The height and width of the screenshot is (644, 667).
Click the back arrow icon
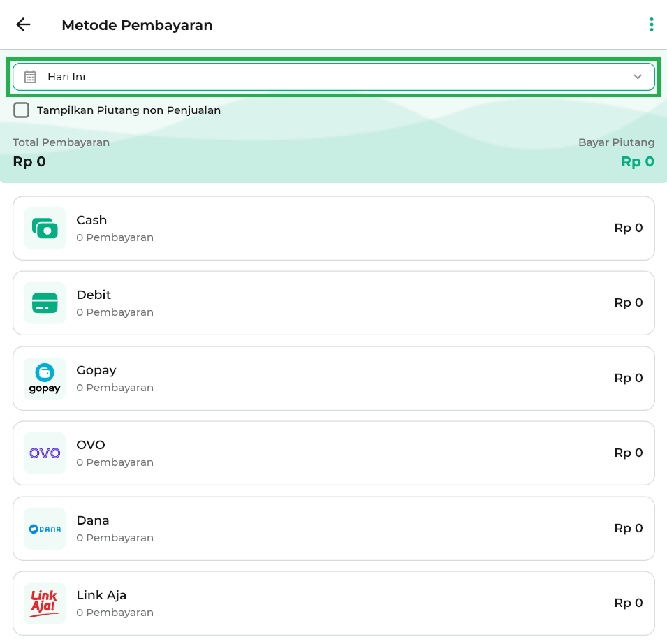[x=24, y=25]
